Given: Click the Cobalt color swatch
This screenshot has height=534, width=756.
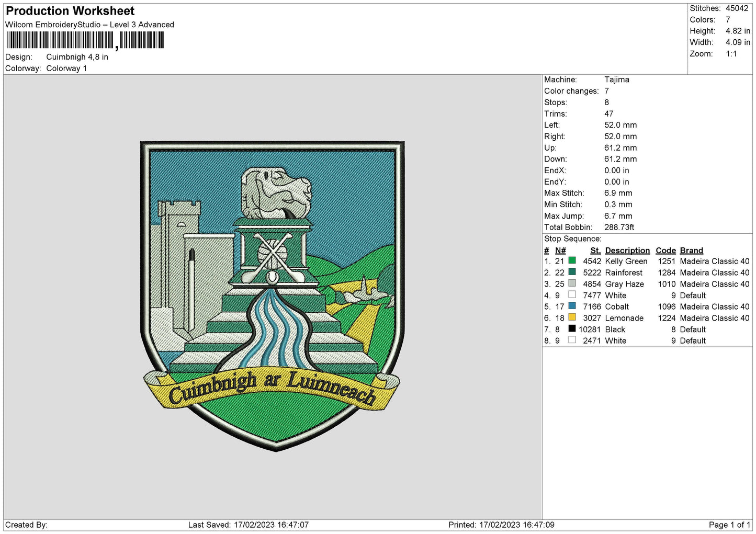Looking at the screenshot, I should pos(572,306).
